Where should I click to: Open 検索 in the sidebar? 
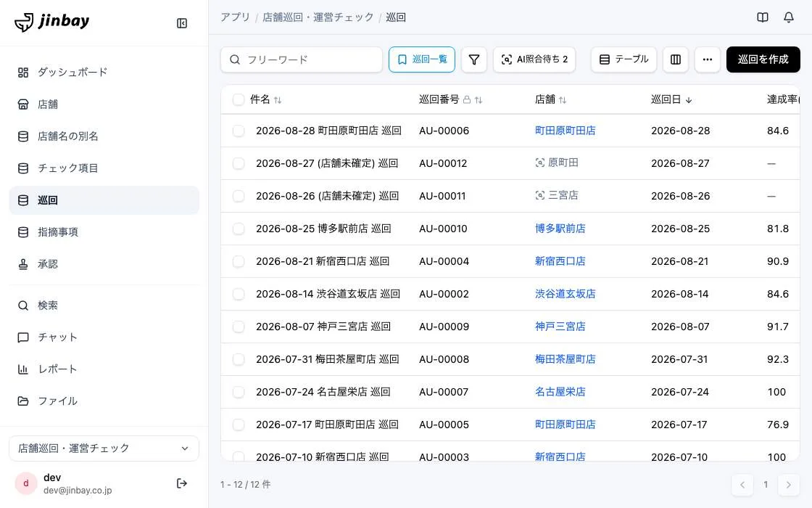pos(104,306)
